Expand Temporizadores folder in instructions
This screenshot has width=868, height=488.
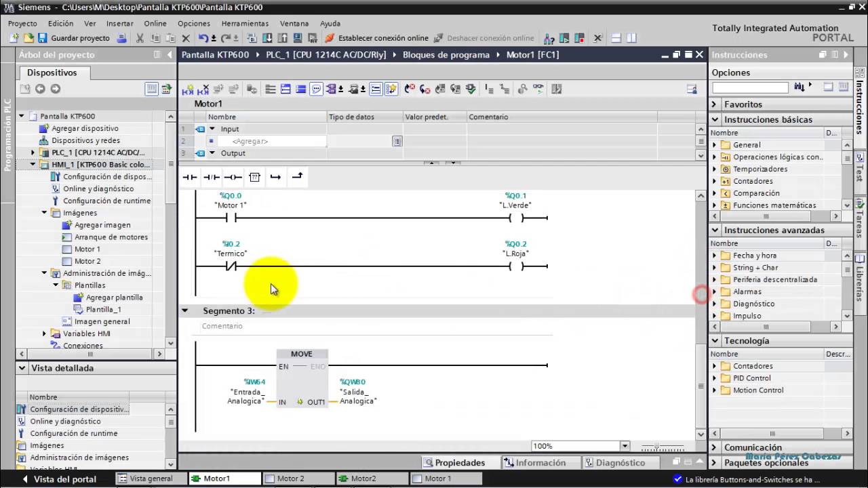click(x=714, y=169)
